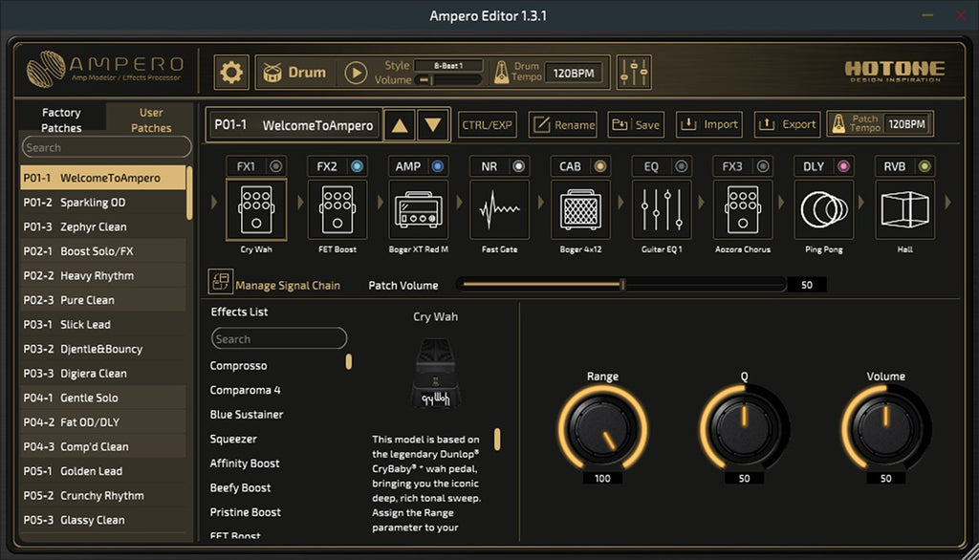This screenshot has width=979, height=560.
Task: Select the Boger XT Red M amp icon
Action: click(x=419, y=210)
